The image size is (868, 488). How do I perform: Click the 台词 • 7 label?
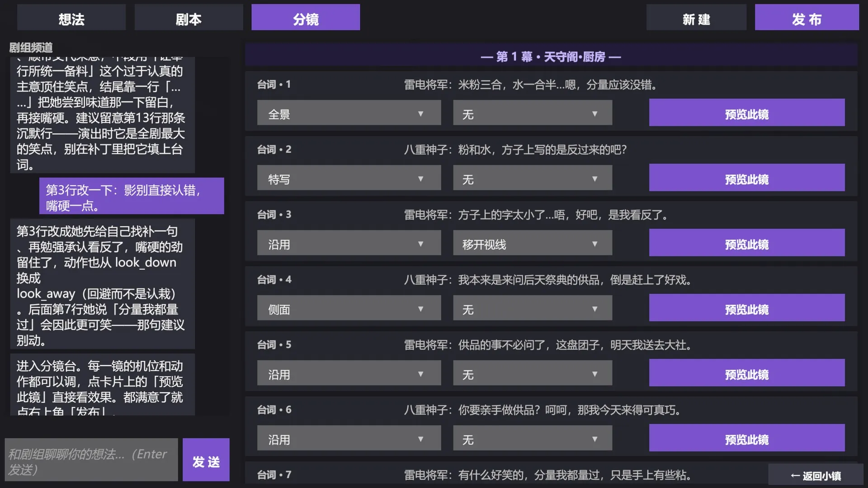point(274,475)
